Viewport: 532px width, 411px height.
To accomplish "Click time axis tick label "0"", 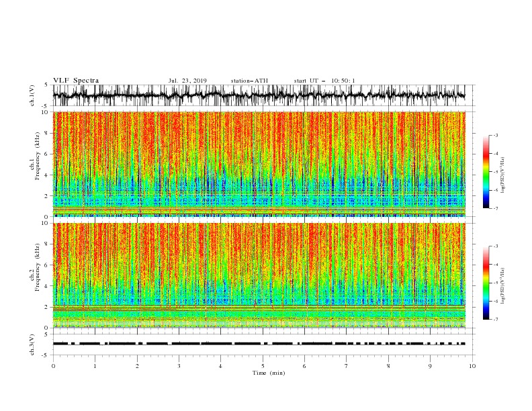I will pos(53,366).
